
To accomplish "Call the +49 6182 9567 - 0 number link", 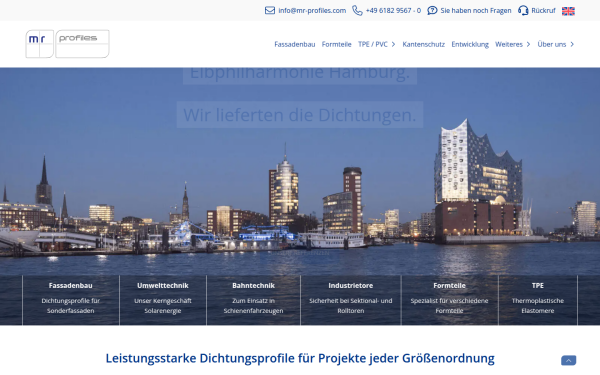I will (x=393, y=11).
